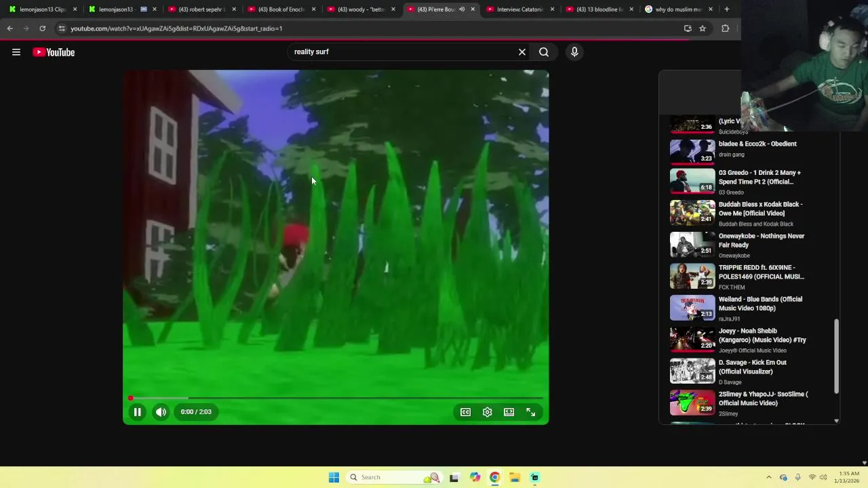Mute the video with the speaker icon

click(161, 411)
